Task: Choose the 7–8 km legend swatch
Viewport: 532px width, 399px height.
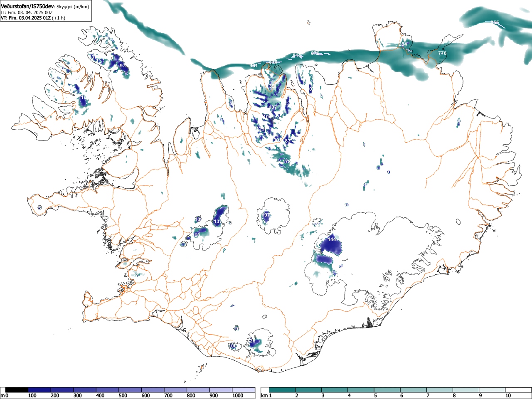Action: tap(439, 390)
